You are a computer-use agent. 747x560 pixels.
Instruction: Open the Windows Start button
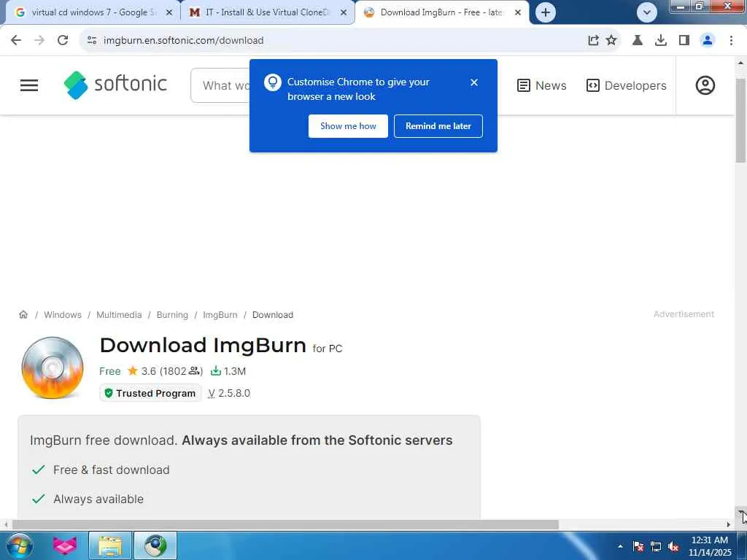[20, 545]
